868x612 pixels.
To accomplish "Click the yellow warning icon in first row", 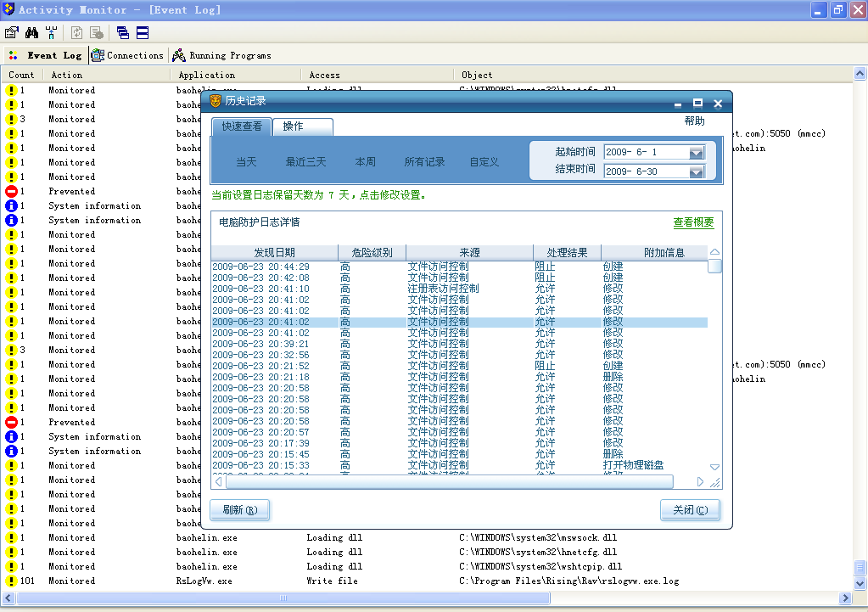I will pos(11,90).
